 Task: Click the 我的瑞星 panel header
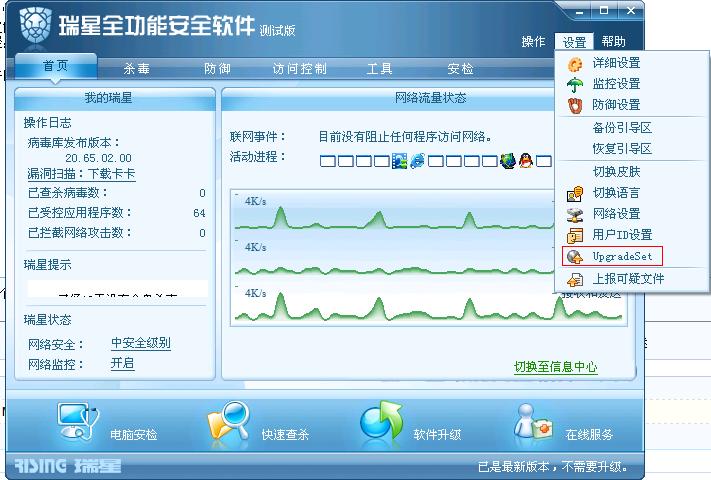click(115, 98)
